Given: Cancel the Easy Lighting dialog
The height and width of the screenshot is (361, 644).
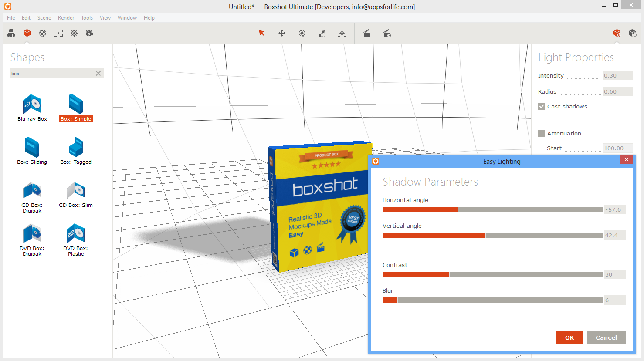Looking at the screenshot, I should click(x=606, y=337).
